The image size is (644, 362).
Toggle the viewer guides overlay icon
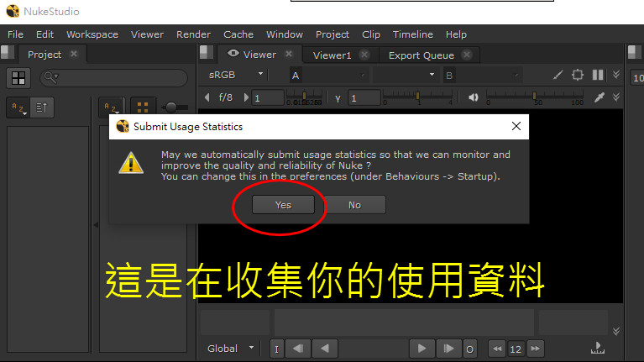pos(578,75)
